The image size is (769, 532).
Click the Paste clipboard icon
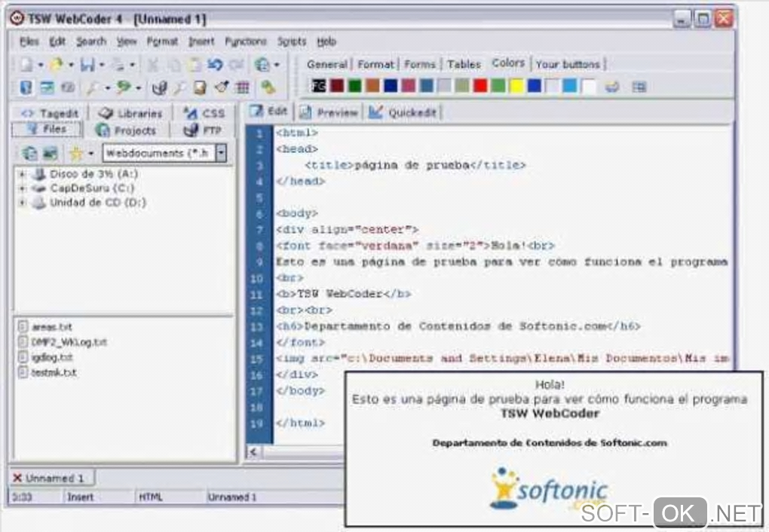pyautogui.click(x=195, y=64)
